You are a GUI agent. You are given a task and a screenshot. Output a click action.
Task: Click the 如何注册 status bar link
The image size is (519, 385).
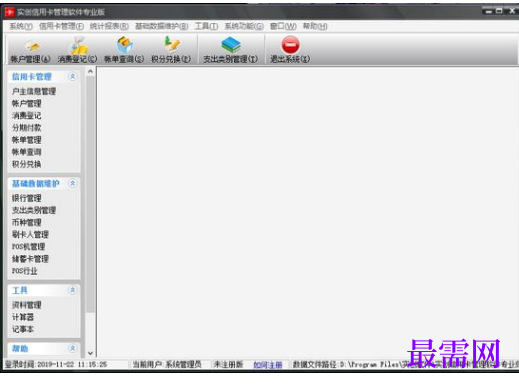pos(268,365)
